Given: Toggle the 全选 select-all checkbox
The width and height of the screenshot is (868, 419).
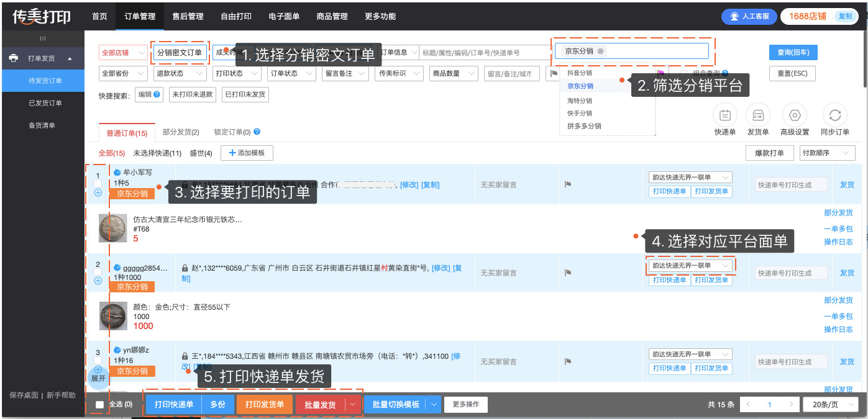Looking at the screenshot, I should click(x=99, y=405).
